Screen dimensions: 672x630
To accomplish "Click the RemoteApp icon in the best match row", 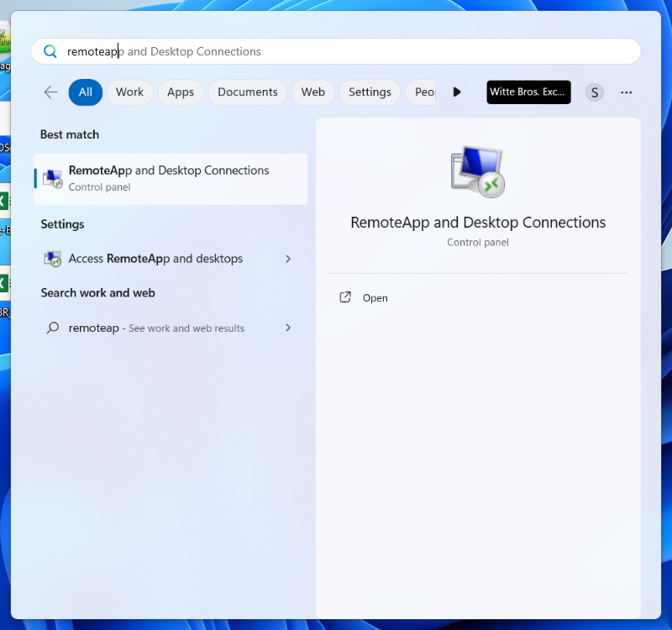I will click(53, 179).
